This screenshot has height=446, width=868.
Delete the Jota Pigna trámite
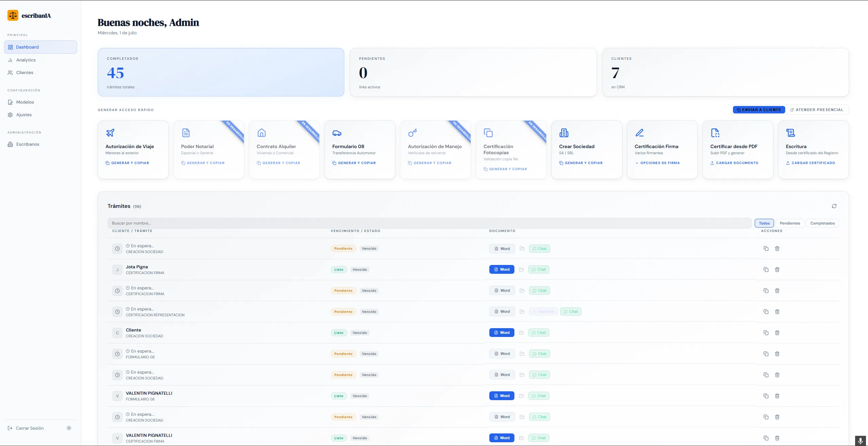click(777, 269)
